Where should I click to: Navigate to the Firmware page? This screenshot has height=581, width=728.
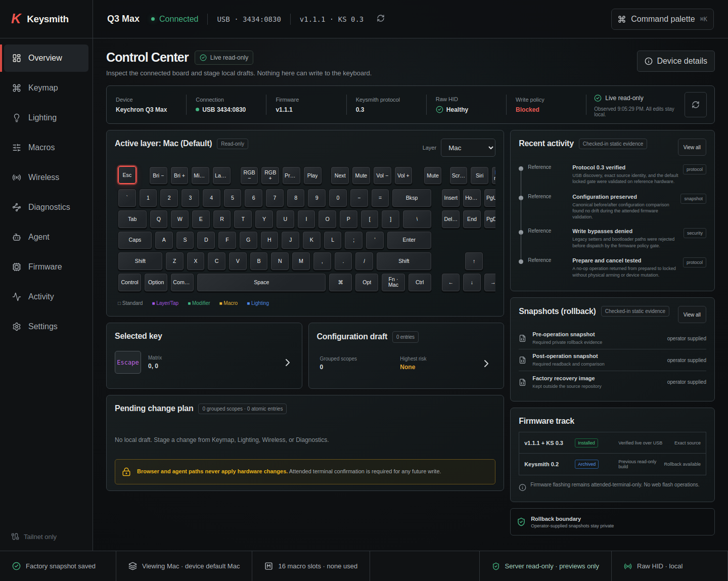(x=45, y=267)
